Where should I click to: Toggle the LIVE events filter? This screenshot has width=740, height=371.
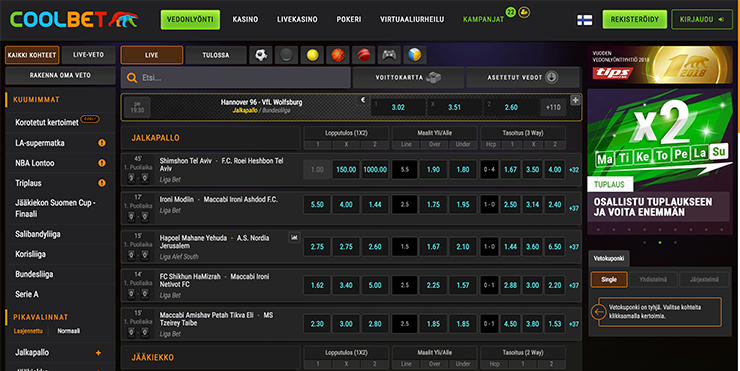(151, 55)
